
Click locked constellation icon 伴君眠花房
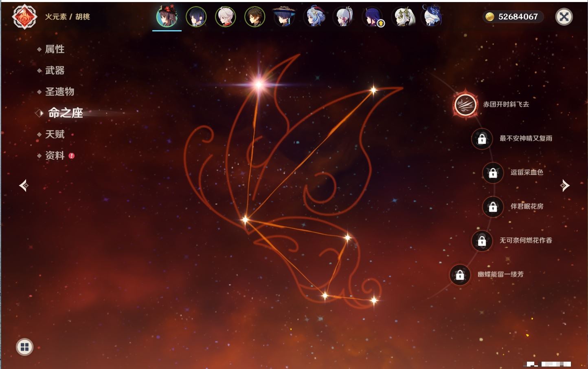[493, 207]
